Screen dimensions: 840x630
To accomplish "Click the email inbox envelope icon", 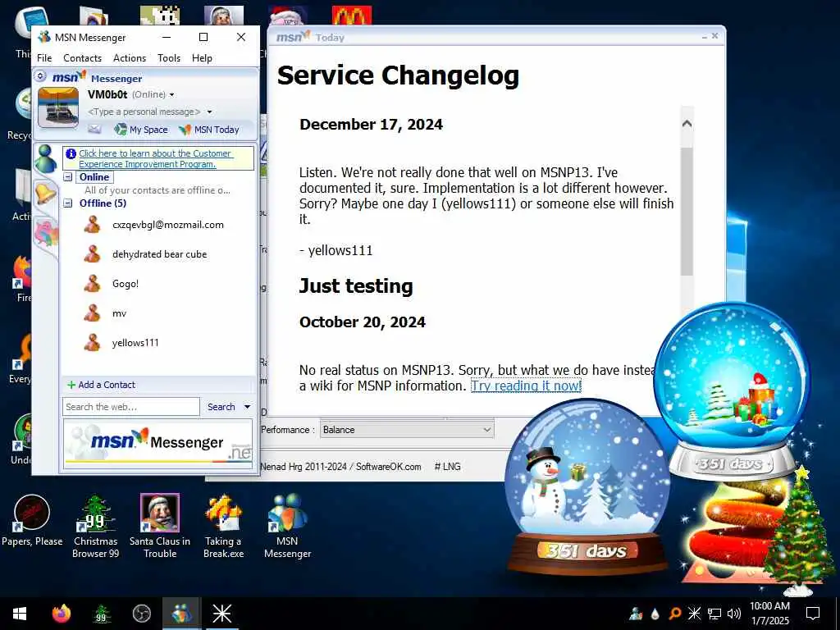I will click(94, 129).
